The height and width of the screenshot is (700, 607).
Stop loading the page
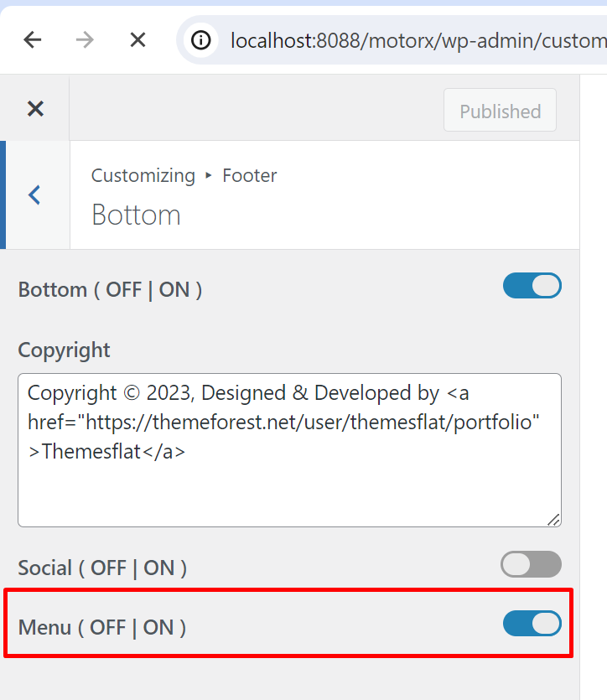click(137, 40)
